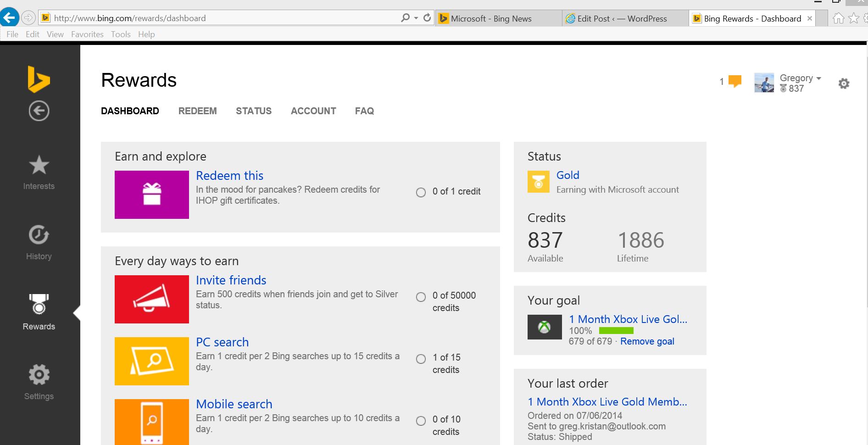Click the purple gift Redeem this tile
This screenshot has width=868, height=445.
(152, 195)
